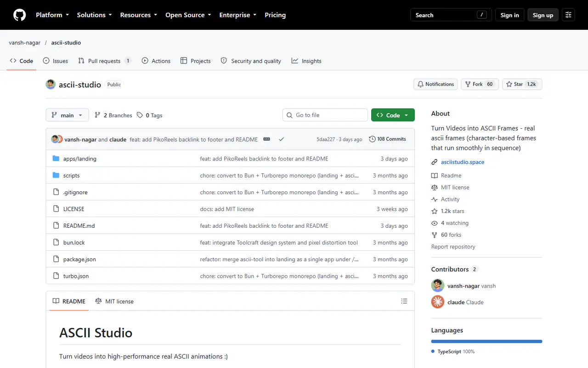Image resolution: width=588 pixels, height=368 pixels.
Task: Open the main branch dropdown
Action: 67,115
